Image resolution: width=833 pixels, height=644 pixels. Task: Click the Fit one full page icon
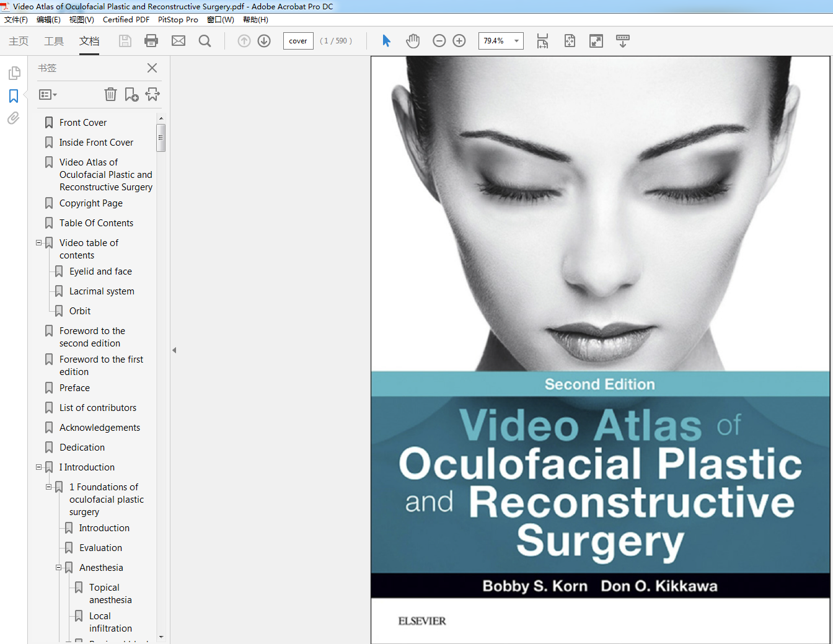(x=570, y=41)
